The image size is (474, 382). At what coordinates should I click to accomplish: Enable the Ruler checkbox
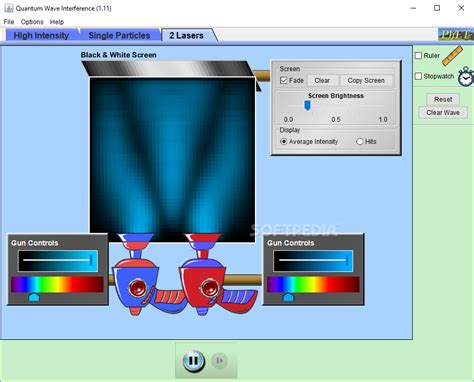click(x=419, y=56)
